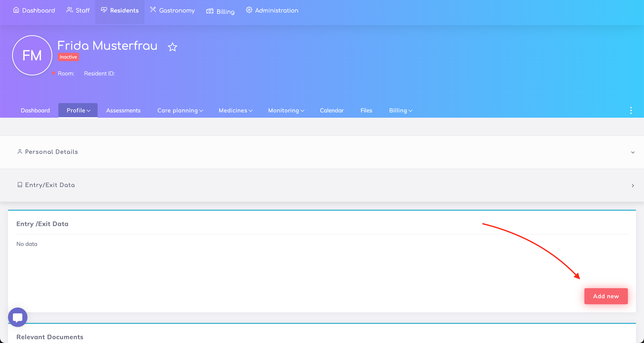Viewport: 644px width, 343px height.
Task: Expand the Entry/Exit Data section arrow
Action: (x=633, y=186)
